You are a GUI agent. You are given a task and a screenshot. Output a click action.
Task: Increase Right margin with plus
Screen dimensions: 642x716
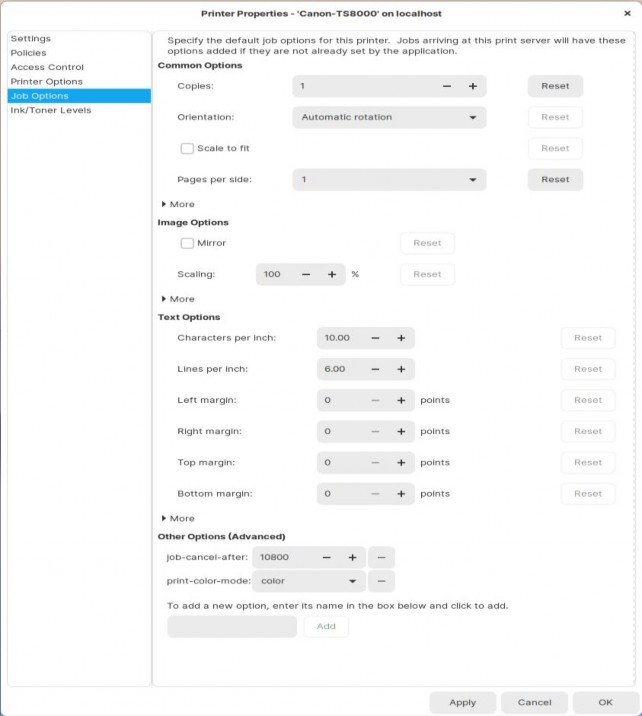[x=401, y=432]
